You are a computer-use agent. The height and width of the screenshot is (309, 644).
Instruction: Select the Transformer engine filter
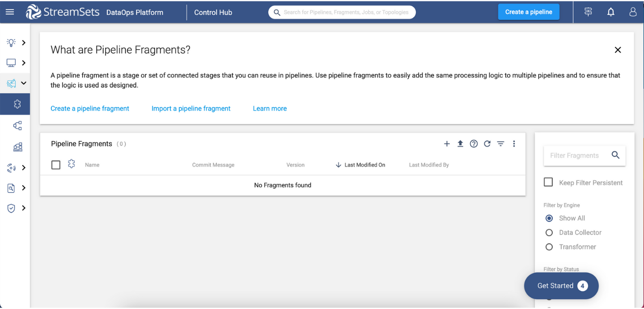point(549,247)
